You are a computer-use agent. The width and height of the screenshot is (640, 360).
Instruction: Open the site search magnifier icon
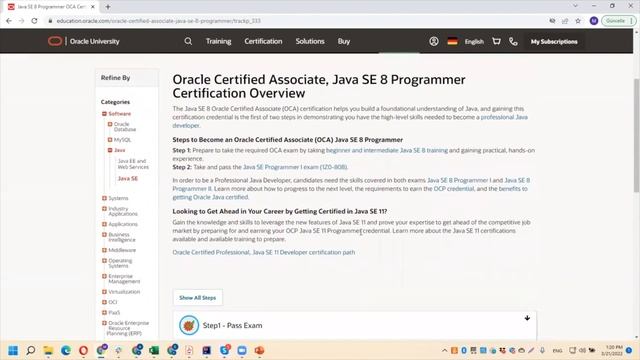click(x=188, y=41)
